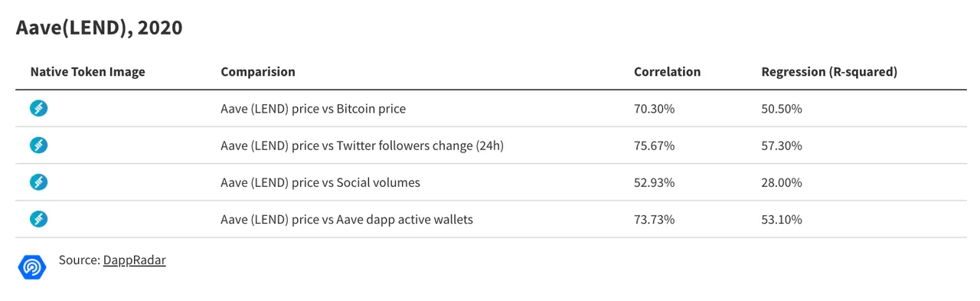The image size is (980, 301).
Task: Click the DappRadar hexagon logo
Action: click(x=32, y=267)
